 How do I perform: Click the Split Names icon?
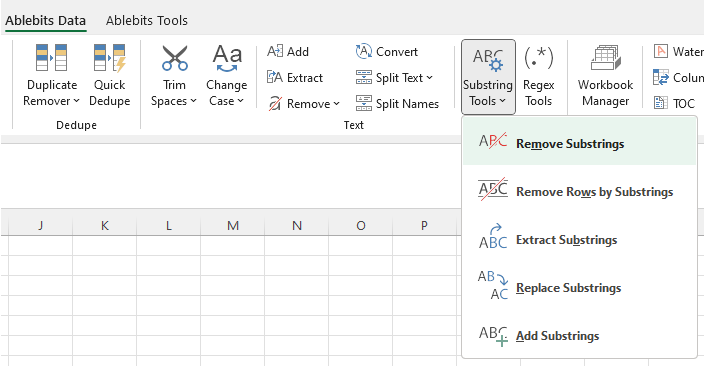(364, 103)
